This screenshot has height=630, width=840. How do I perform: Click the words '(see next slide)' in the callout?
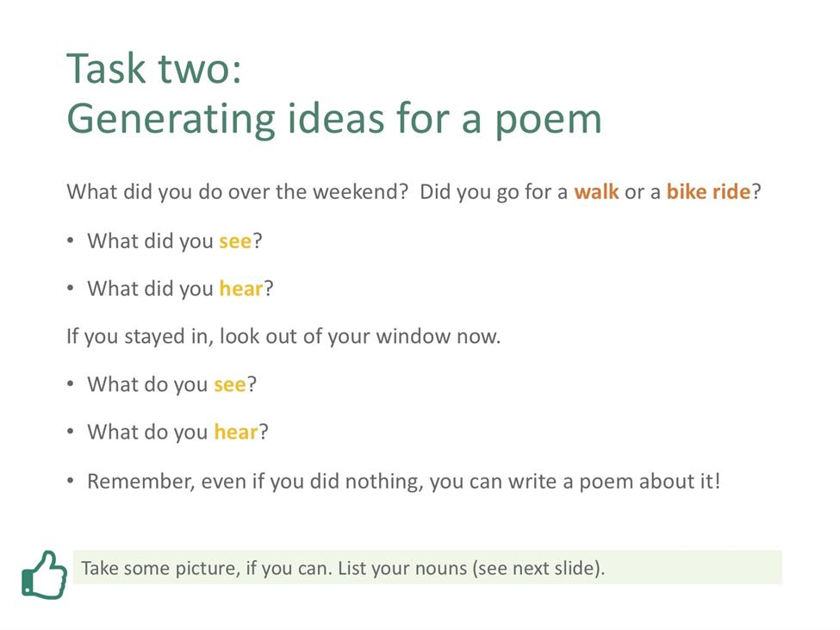[x=538, y=568]
